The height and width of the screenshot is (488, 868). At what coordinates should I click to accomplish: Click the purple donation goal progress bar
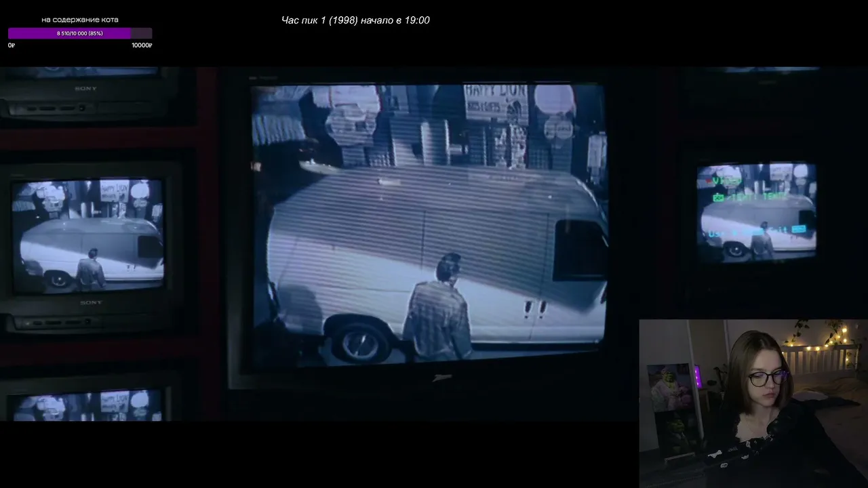pos(80,33)
